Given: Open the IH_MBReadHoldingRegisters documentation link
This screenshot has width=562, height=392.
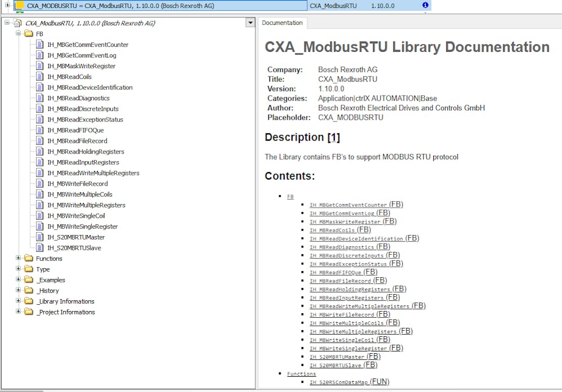Looking at the screenshot, I should click(349, 290).
